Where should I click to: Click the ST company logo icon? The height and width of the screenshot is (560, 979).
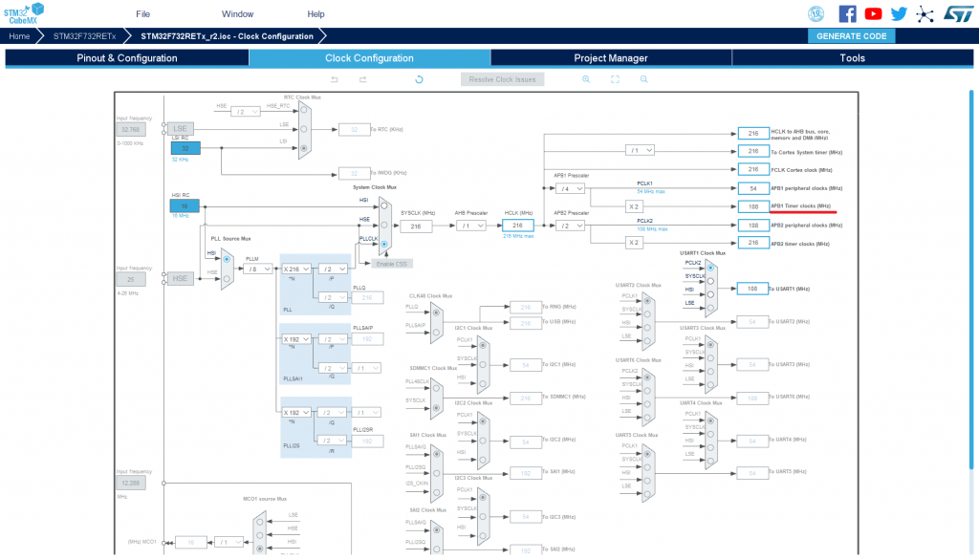(958, 13)
